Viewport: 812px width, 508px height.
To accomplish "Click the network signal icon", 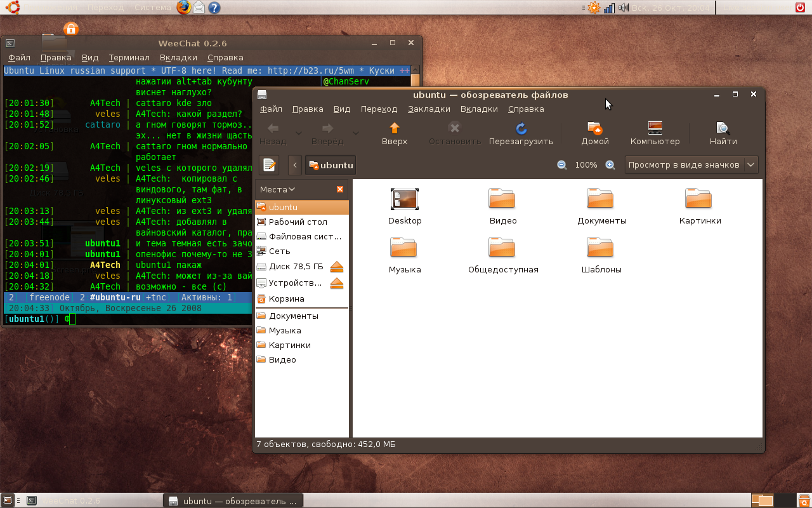I will (609, 8).
